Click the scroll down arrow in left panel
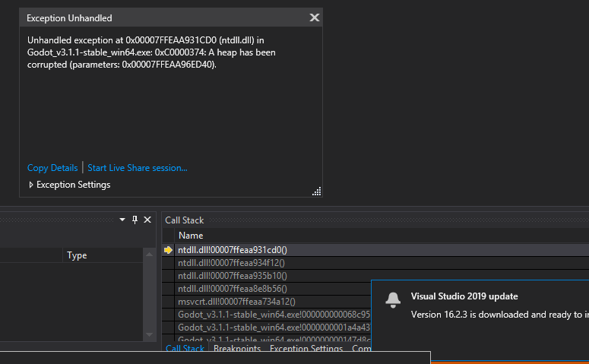The width and height of the screenshot is (589, 364). pos(149,334)
